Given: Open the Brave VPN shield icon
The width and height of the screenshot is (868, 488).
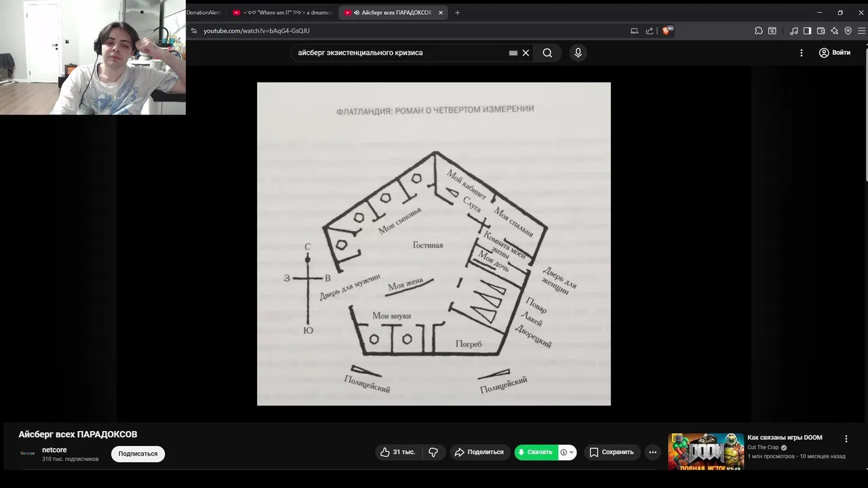Looking at the screenshot, I should [848, 30].
